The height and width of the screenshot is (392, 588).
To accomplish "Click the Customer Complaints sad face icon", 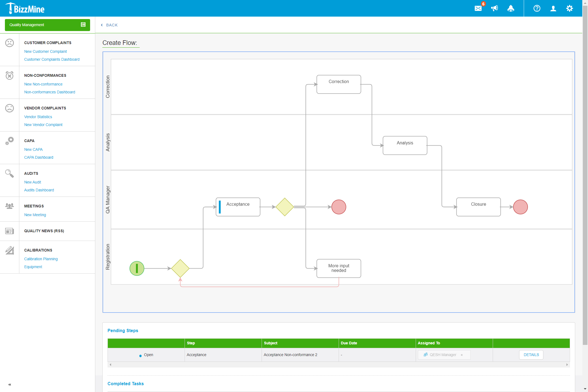I will [10, 43].
